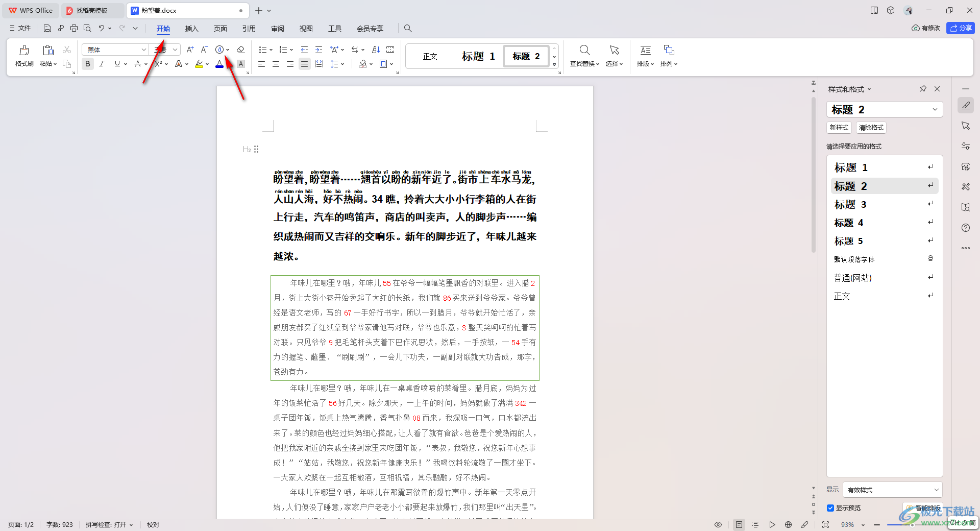Screen dimensions: 980x531
Task: Toggle Bold formatting
Action: click(x=88, y=64)
